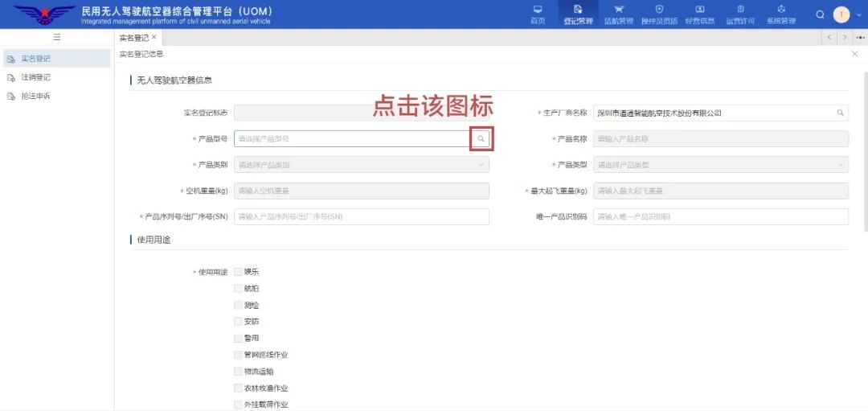The width and height of the screenshot is (868, 411).
Task: Select 注销登记 in the left sidebar
Action: pyautogui.click(x=35, y=77)
